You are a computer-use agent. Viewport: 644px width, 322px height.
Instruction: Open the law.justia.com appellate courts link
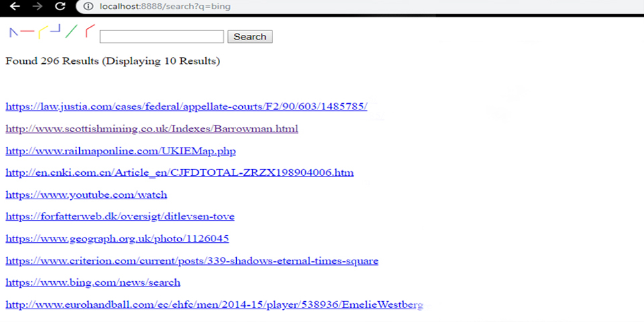pyautogui.click(x=186, y=107)
